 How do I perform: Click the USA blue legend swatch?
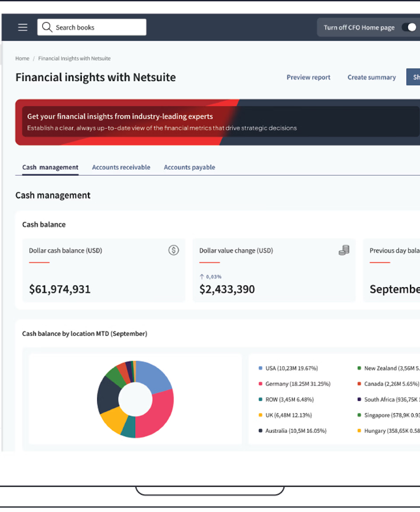click(x=261, y=368)
